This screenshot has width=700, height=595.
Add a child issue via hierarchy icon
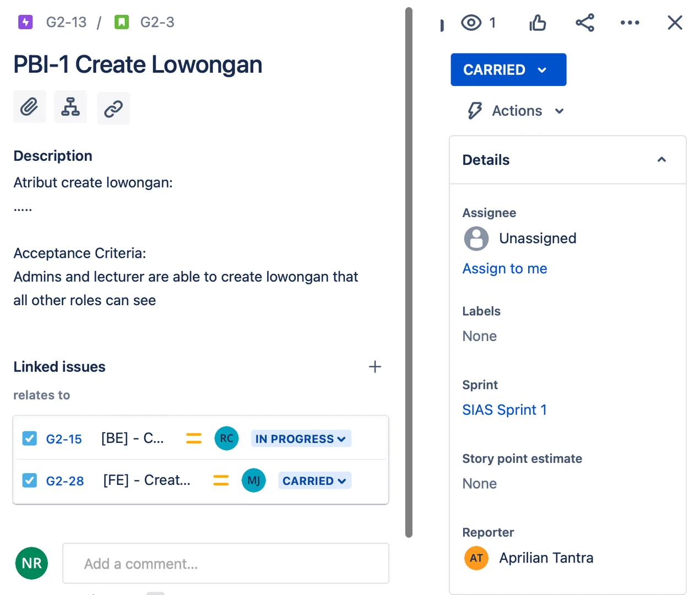coord(70,107)
